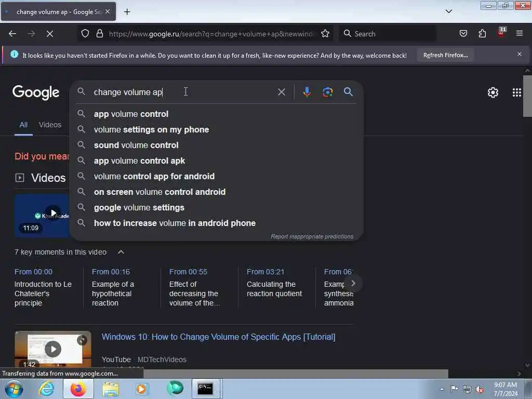This screenshot has width=532, height=399.
Task: Click the back navigation arrow
Action: 12,34
